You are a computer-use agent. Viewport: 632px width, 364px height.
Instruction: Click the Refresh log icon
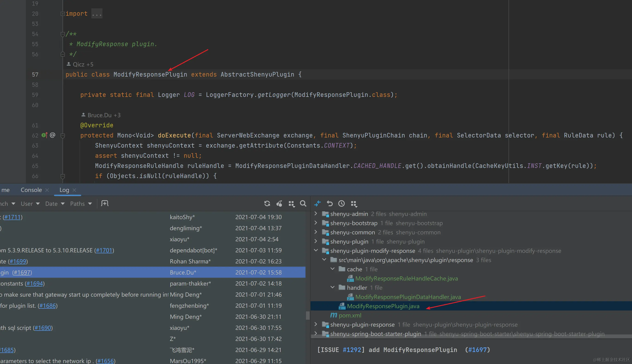(x=267, y=203)
